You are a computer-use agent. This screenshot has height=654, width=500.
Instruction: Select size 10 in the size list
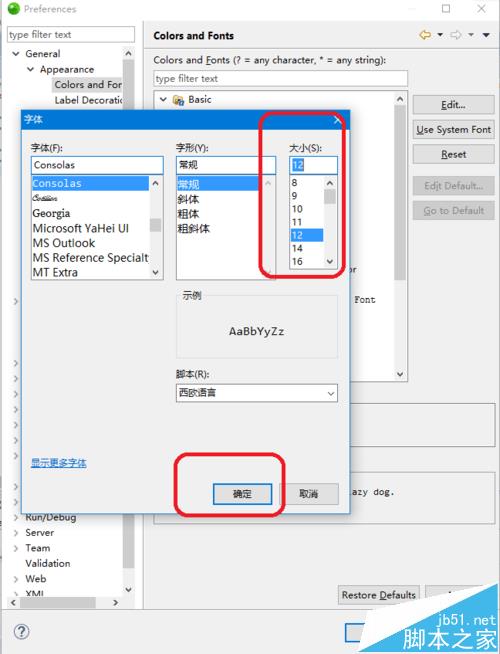coord(307,209)
